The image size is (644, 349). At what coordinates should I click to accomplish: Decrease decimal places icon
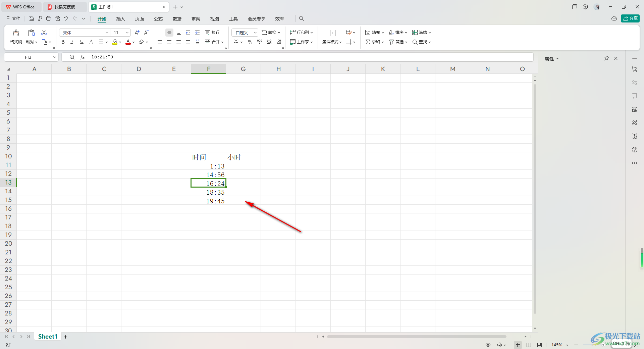278,42
